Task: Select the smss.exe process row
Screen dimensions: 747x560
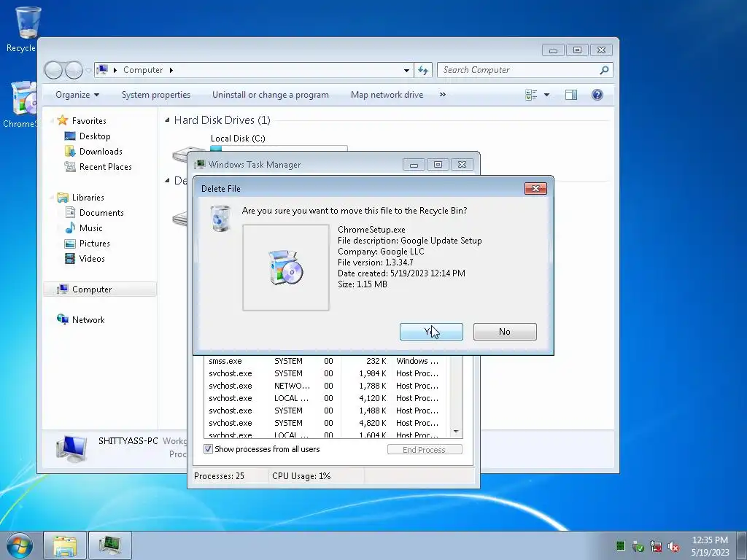Action: [327, 361]
